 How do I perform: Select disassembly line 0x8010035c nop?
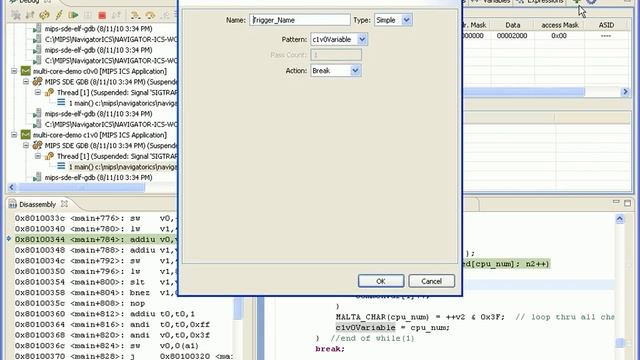point(80,303)
